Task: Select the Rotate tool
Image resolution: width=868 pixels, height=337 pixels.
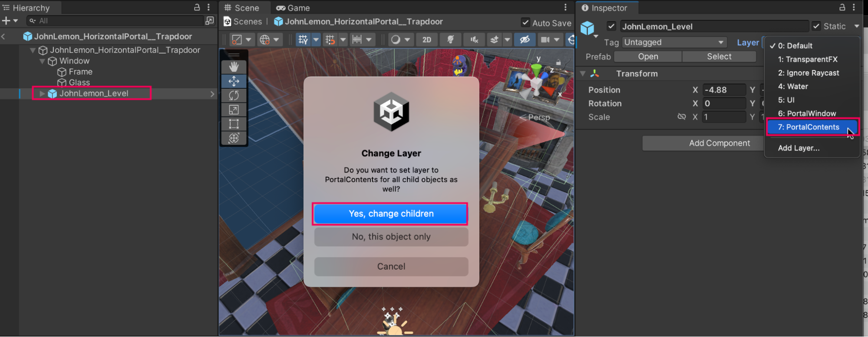Action: coord(234,95)
